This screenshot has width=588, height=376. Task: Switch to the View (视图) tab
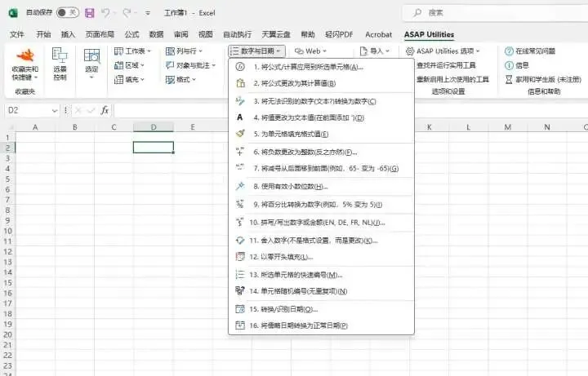tap(206, 34)
